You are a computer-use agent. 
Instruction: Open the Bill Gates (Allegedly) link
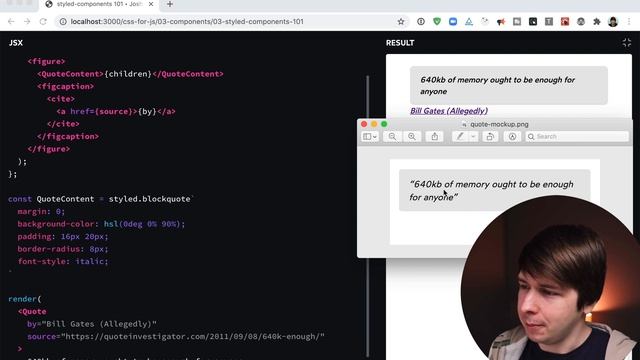click(x=449, y=111)
